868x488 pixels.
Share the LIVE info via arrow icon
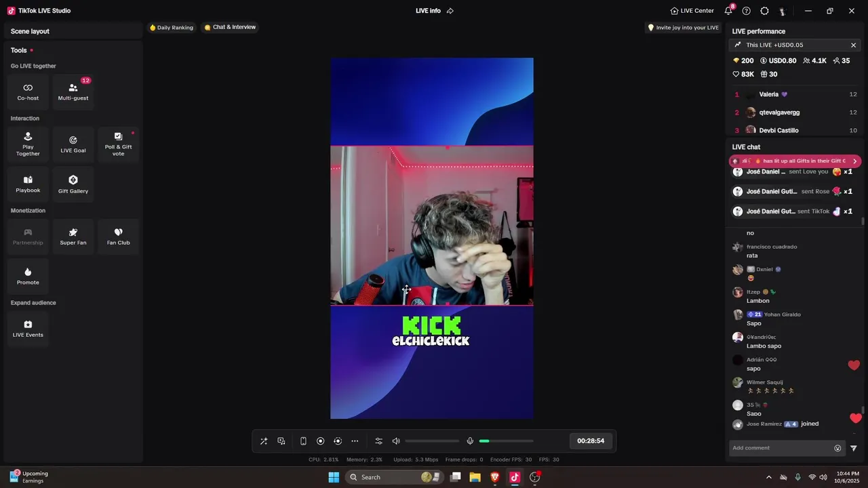[450, 11]
